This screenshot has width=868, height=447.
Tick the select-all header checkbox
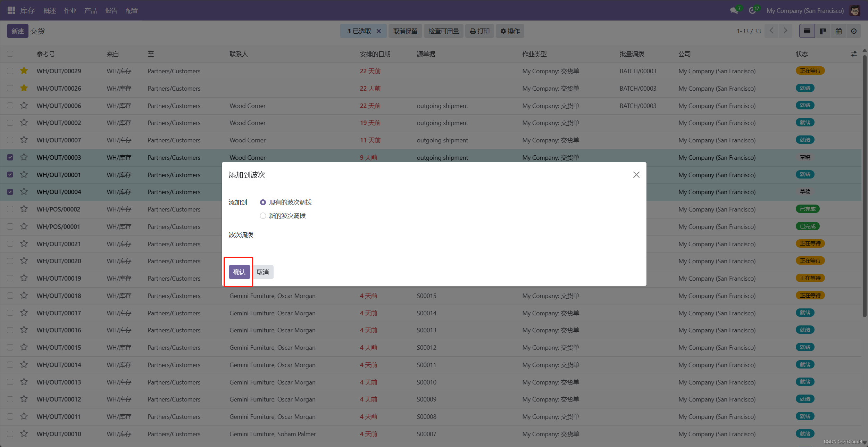(x=10, y=53)
